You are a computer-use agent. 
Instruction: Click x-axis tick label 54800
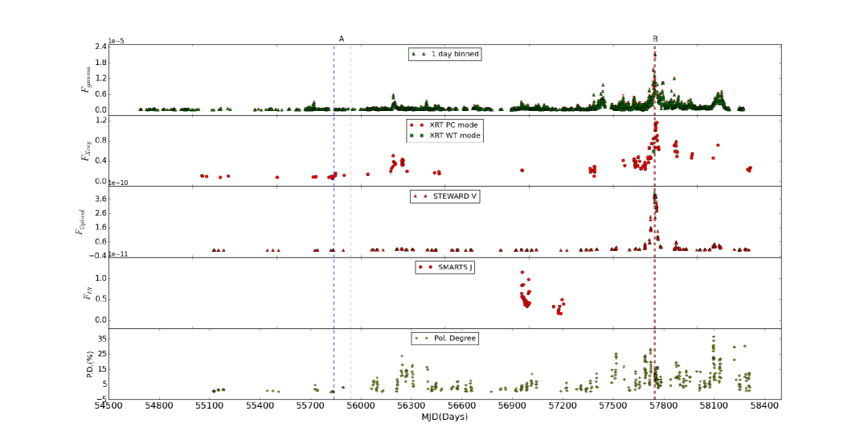(x=159, y=406)
